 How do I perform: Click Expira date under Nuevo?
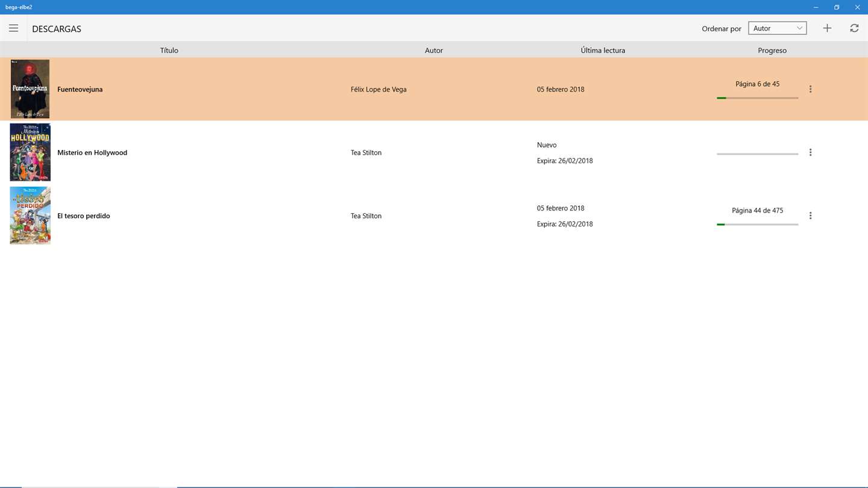click(565, 161)
